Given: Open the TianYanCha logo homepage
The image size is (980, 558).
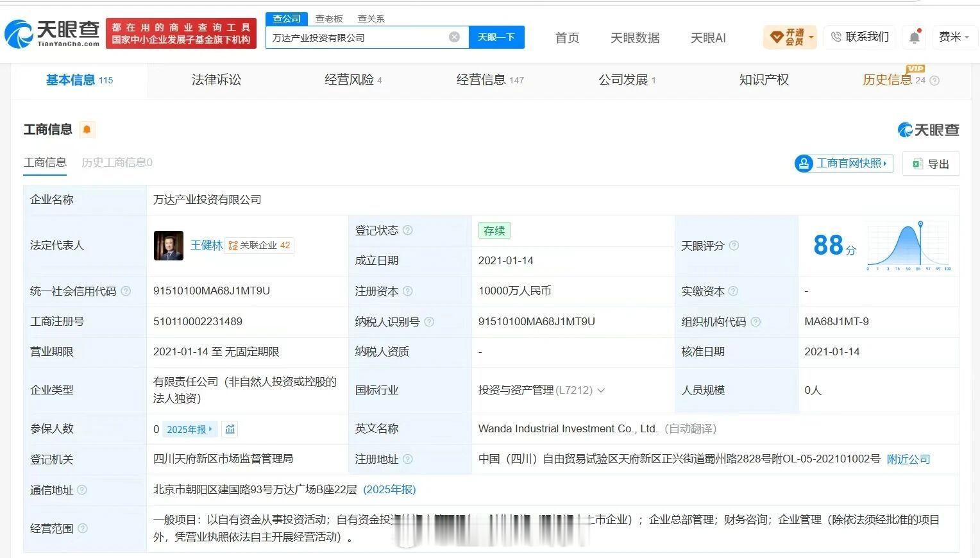Looking at the screenshot, I should pos(53,33).
